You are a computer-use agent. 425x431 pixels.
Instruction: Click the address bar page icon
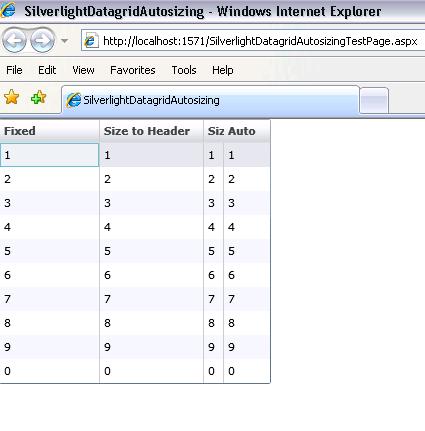(x=90, y=41)
